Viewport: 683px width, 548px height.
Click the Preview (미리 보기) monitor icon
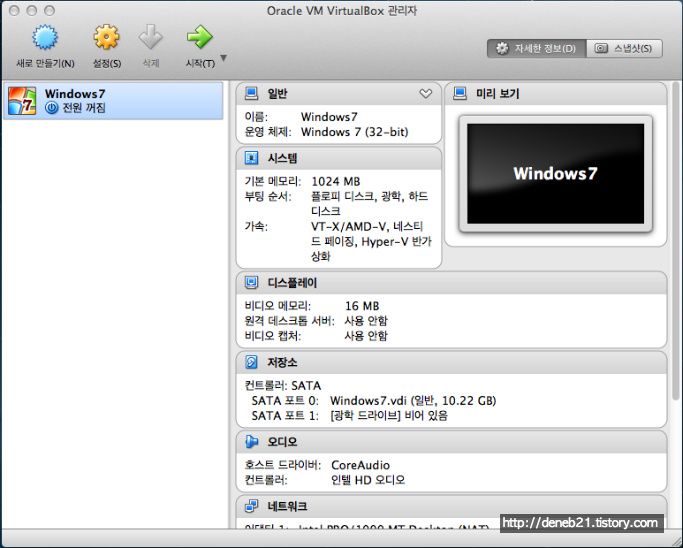click(x=460, y=93)
